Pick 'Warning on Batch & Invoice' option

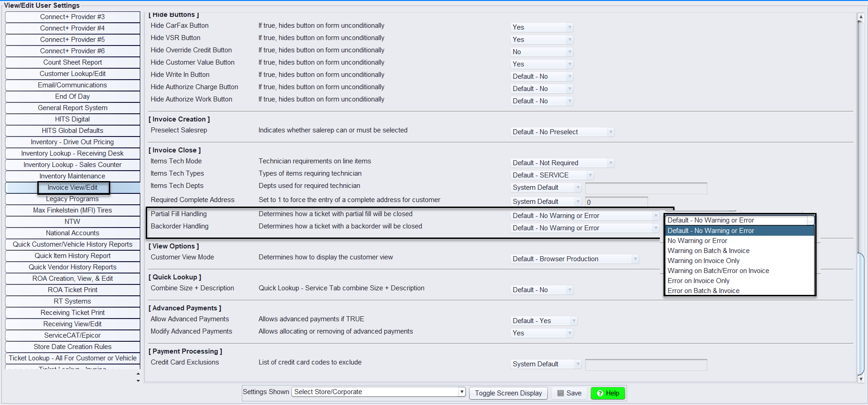point(708,251)
